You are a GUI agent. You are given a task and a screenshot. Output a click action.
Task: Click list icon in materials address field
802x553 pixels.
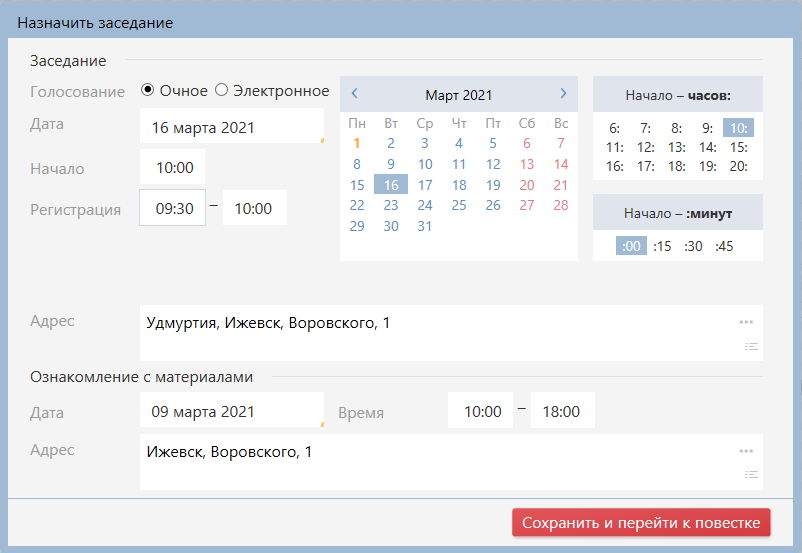(x=752, y=475)
